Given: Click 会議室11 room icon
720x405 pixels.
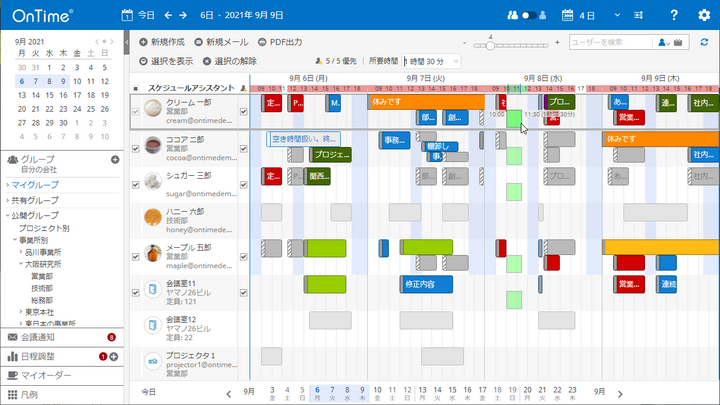Looking at the screenshot, I should (x=152, y=289).
